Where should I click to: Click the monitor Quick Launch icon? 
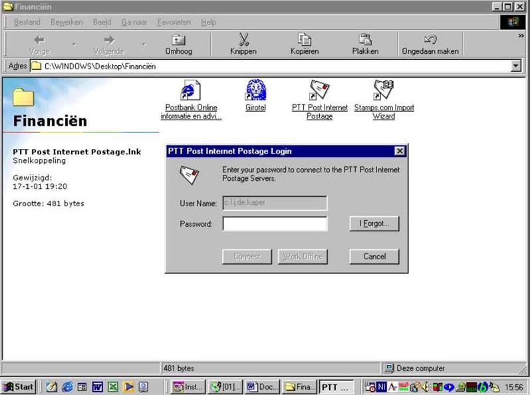[144, 387]
